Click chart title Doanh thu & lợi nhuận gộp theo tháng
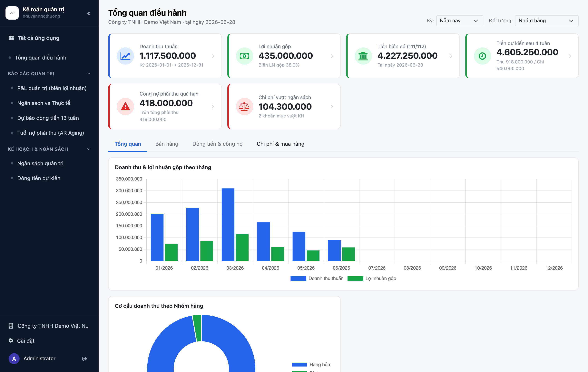The height and width of the screenshot is (372, 588). (163, 167)
